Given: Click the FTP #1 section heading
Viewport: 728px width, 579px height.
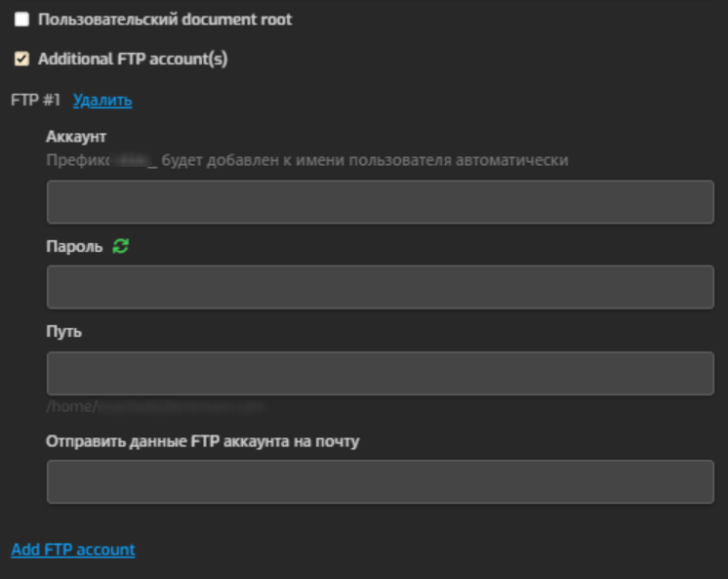Looking at the screenshot, I should point(36,100).
